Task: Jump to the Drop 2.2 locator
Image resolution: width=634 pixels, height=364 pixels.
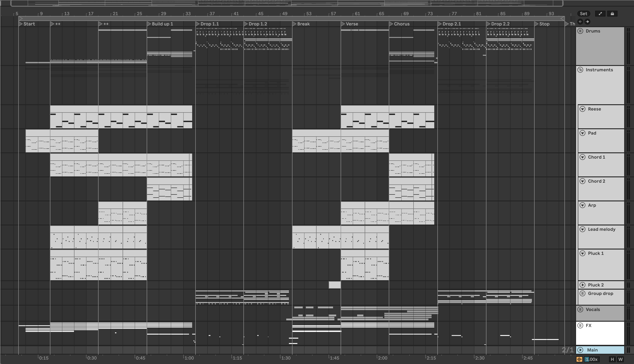Action: (498, 24)
